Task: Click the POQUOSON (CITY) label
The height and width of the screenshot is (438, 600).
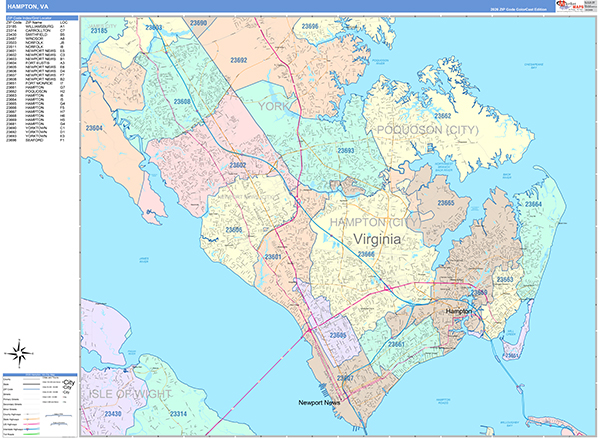Action: 427,130
